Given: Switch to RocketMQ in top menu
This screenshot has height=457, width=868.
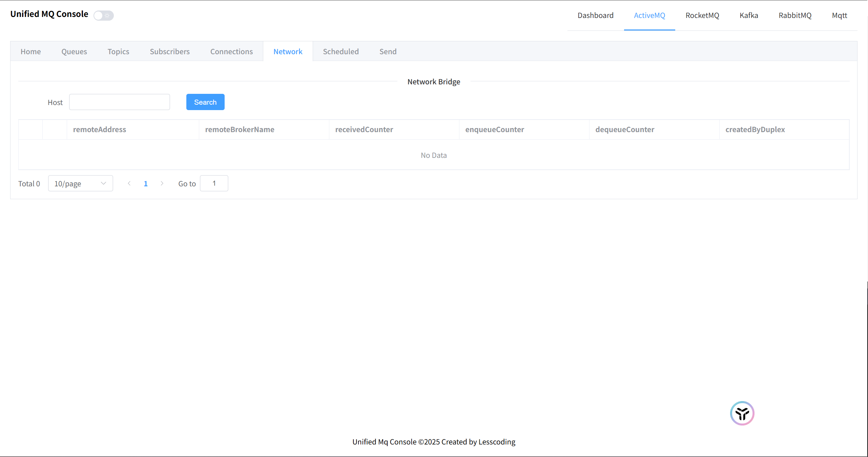Looking at the screenshot, I should pos(702,15).
